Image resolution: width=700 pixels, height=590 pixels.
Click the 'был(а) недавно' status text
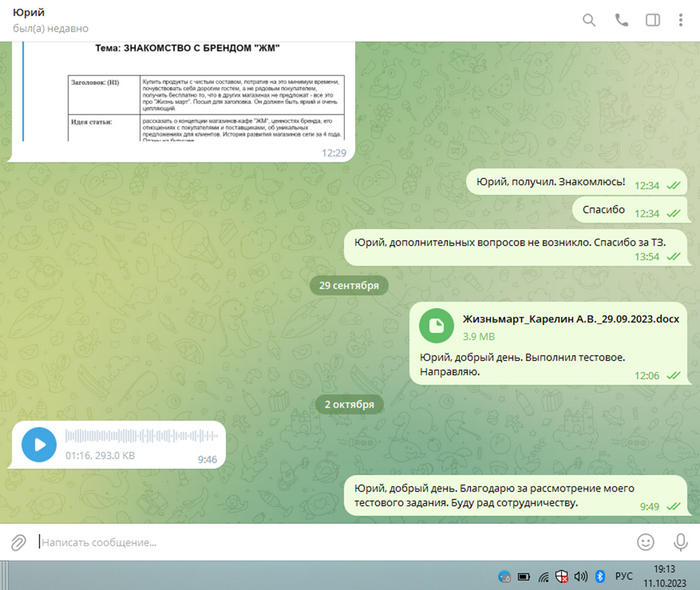pyautogui.click(x=50, y=29)
